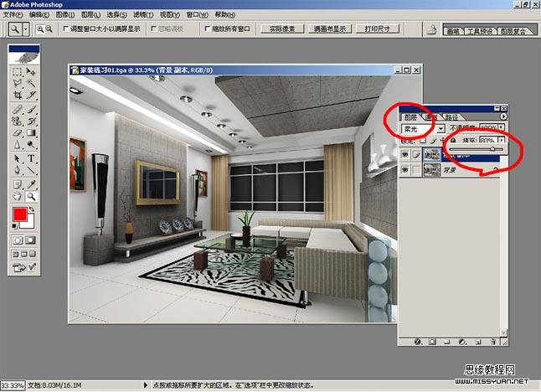Toggle lock image pixels brush icon
Image resolution: width=541 pixels, height=392 pixels.
pyautogui.click(x=433, y=141)
